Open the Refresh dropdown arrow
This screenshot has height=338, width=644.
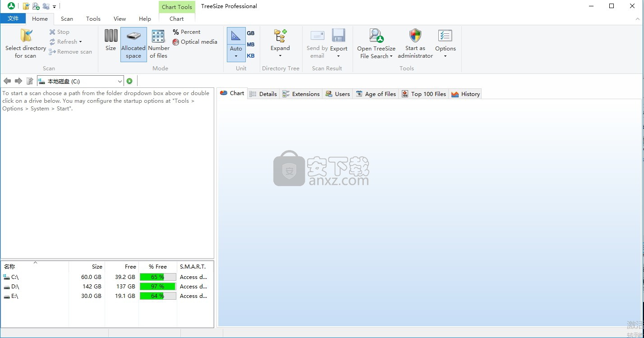point(81,42)
